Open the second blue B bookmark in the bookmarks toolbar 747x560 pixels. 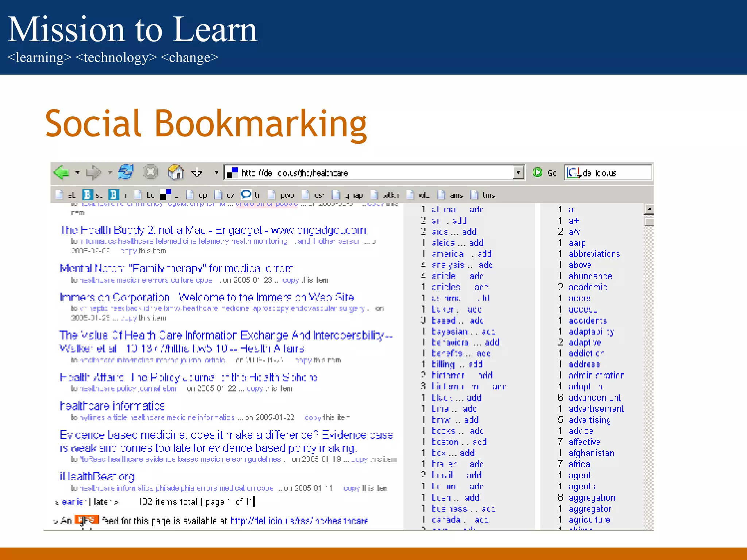coord(117,195)
